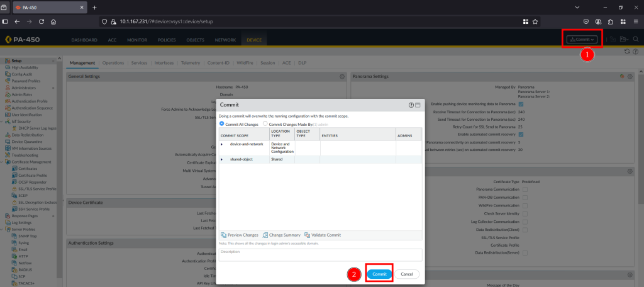Open Firefox list all tabs chevron
Image resolution: width=644 pixels, height=287 pixels.
pos(577,8)
